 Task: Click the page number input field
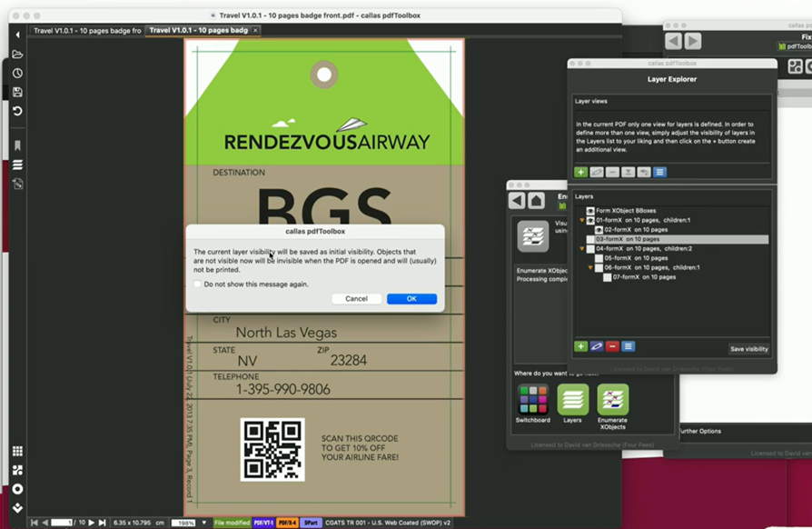[61, 523]
